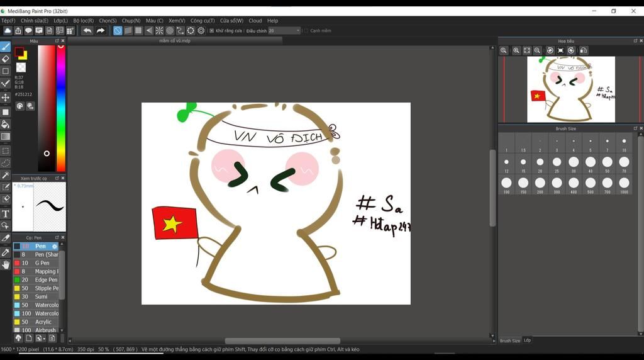Select the transparent color swatch
Screen dimensions: 644x360
[x=21, y=67]
